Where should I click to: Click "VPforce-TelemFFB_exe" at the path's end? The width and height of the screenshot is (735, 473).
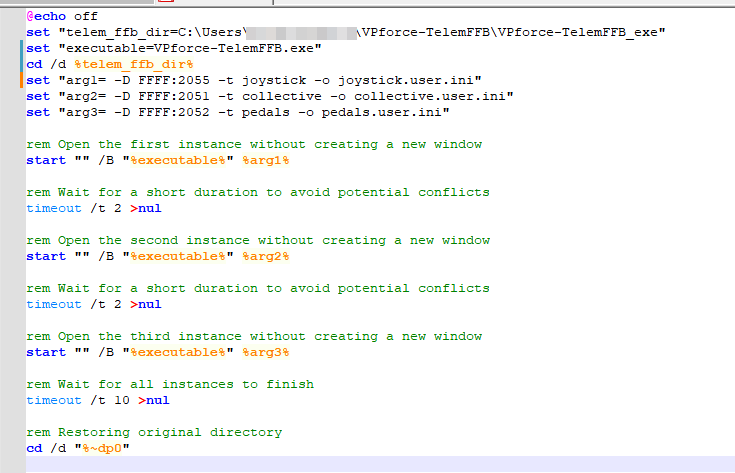pyautogui.click(x=578, y=32)
